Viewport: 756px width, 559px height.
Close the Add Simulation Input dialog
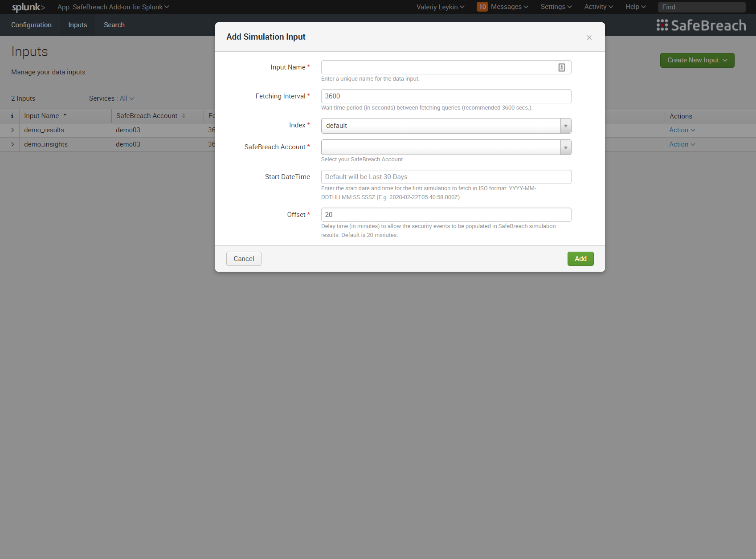click(x=589, y=37)
